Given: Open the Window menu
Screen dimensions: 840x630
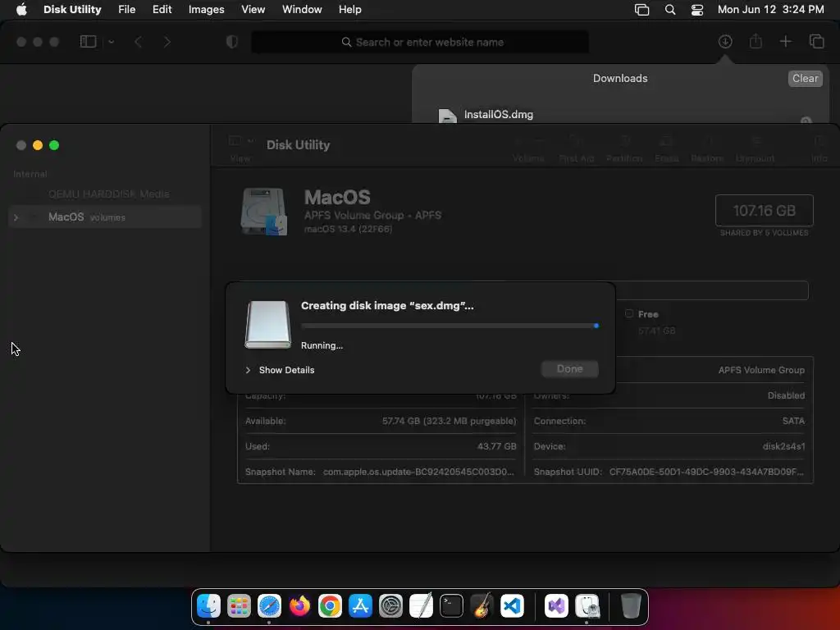Looking at the screenshot, I should click(x=302, y=10).
